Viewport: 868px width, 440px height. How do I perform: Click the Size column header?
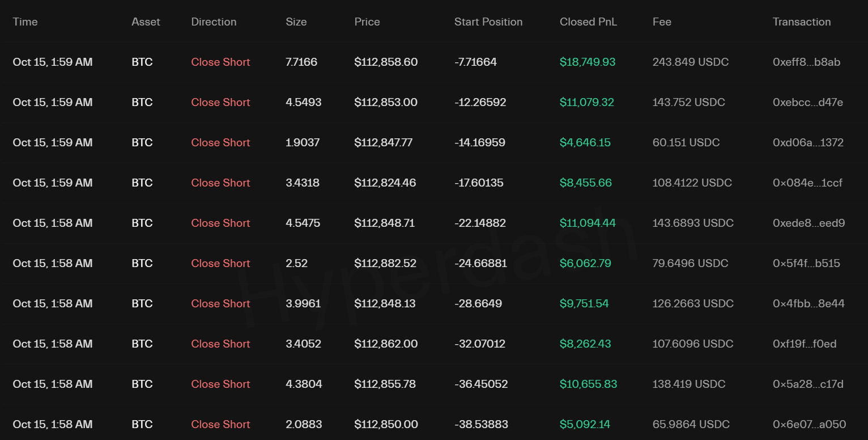click(x=296, y=22)
